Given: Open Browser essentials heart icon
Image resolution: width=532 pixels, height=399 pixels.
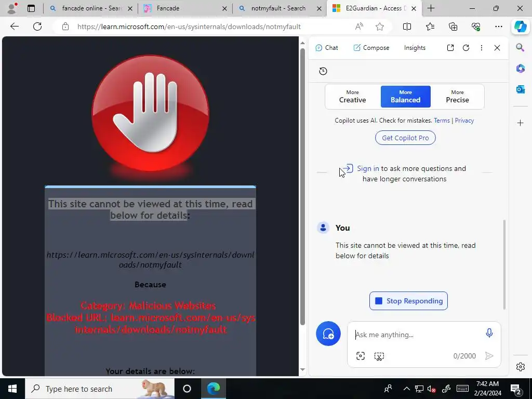Looking at the screenshot, I should click(x=476, y=26).
